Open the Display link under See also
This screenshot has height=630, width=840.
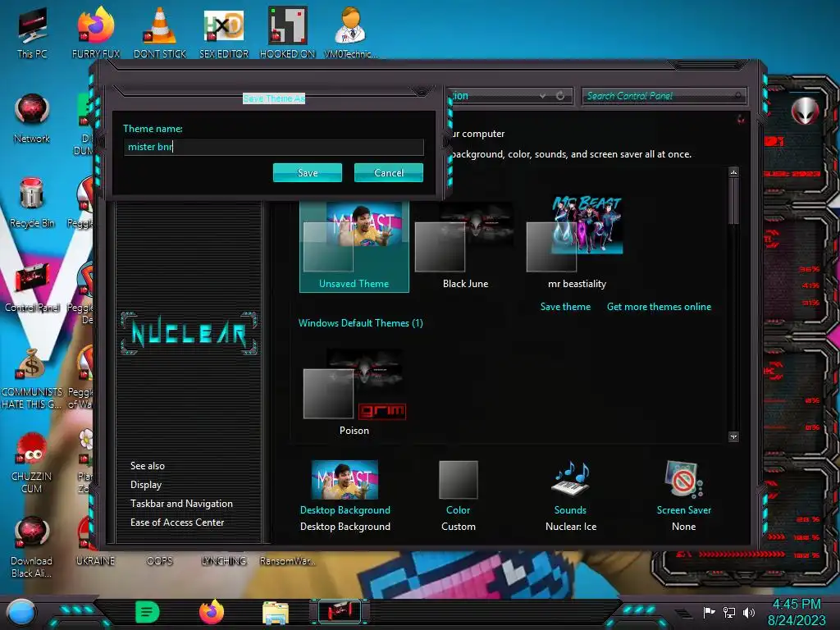click(146, 485)
